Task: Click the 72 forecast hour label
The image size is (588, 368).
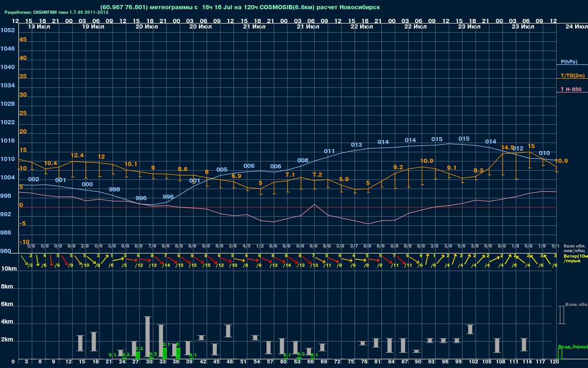Action: 338,362
